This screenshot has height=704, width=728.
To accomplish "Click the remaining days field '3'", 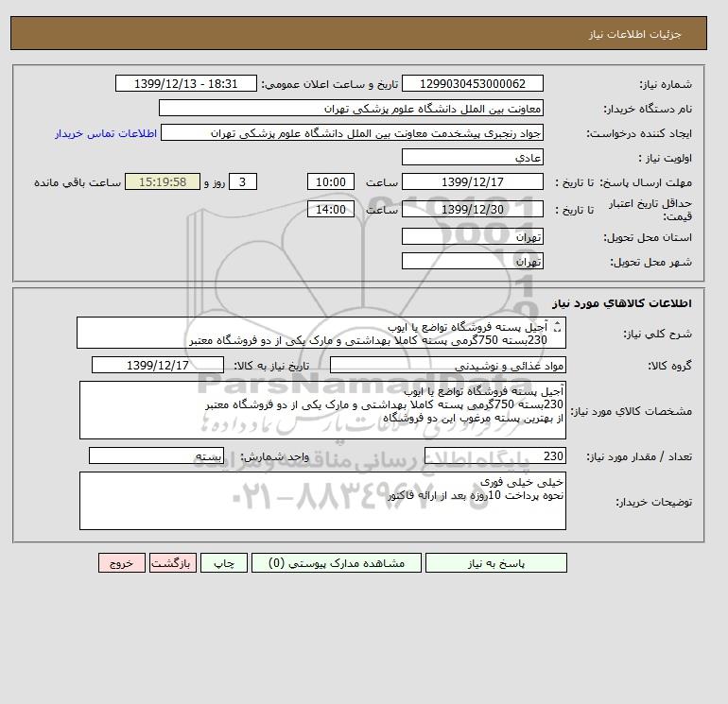I will point(242,182).
